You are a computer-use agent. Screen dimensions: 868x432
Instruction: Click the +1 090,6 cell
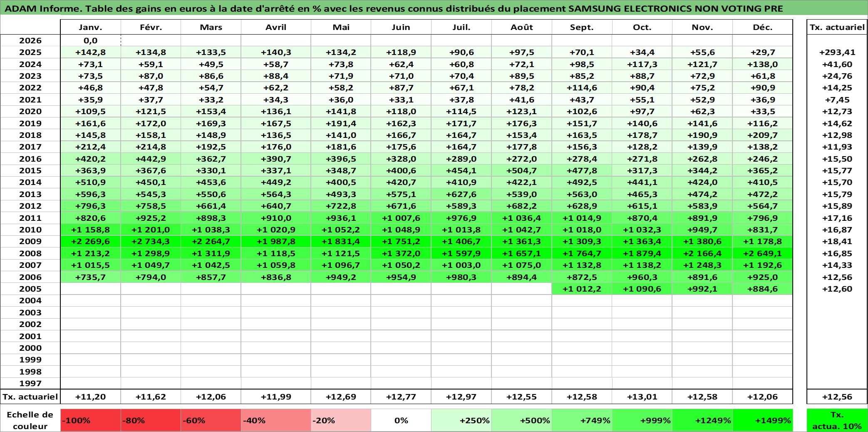tap(642, 289)
